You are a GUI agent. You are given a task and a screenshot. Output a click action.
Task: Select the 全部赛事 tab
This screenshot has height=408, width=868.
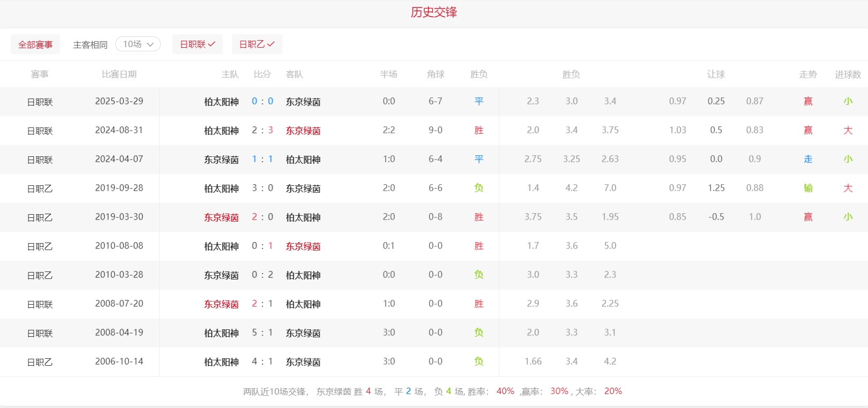coord(35,44)
